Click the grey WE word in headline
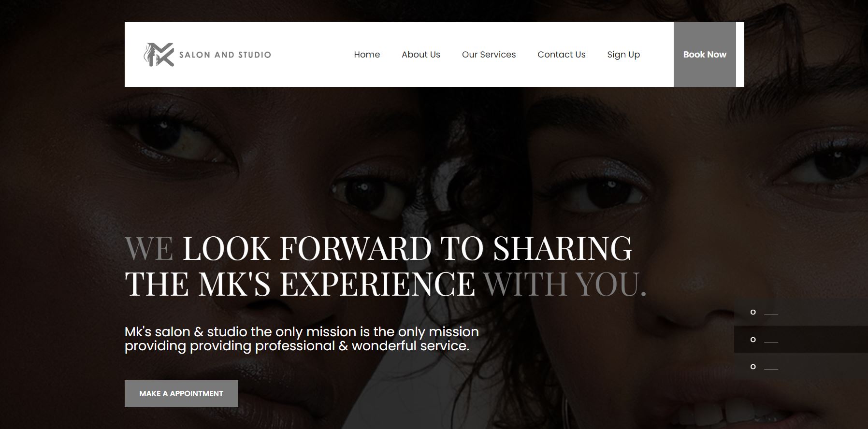Screen dimensions: 868x429 [149, 248]
